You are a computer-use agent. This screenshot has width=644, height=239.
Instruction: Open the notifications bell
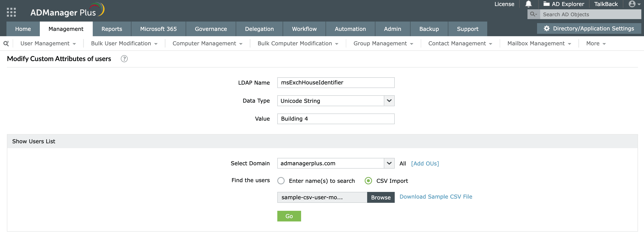point(528,4)
